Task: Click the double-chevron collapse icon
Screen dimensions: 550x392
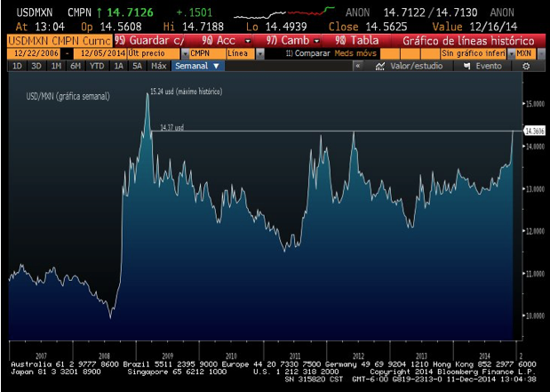Action: (x=357, y=66)
